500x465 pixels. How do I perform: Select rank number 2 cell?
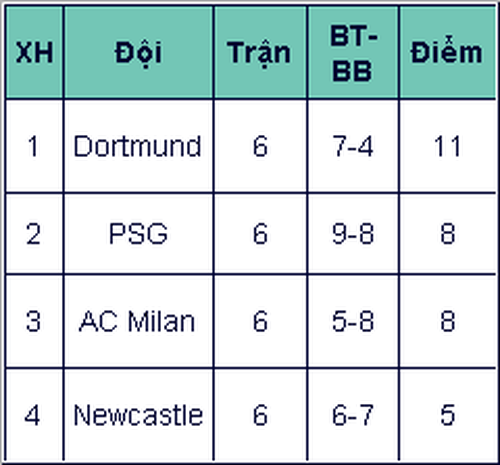click(34, 234)
